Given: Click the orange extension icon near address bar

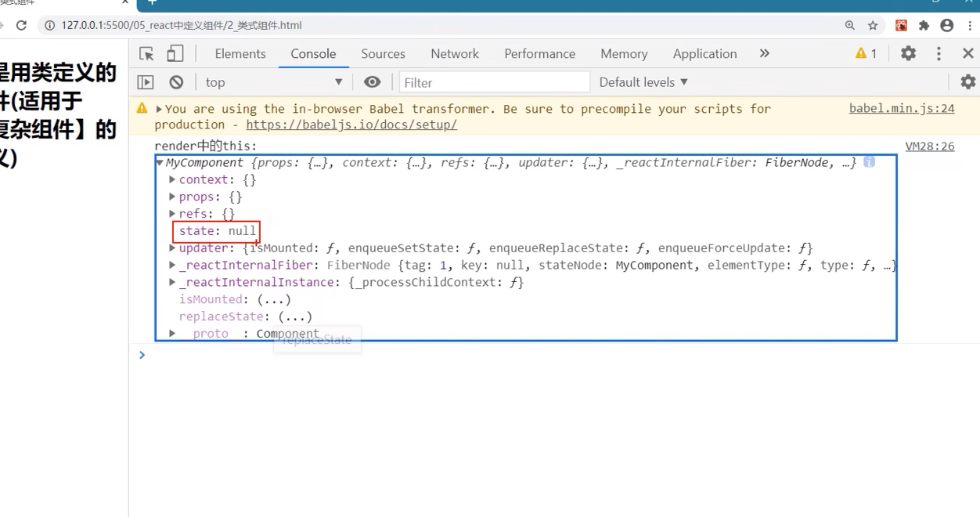Looking at the screenshot, I should 901,25.
